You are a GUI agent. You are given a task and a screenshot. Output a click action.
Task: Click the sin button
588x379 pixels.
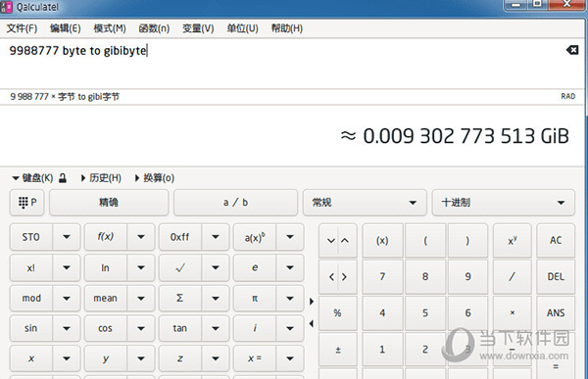(x=31, y=328)
